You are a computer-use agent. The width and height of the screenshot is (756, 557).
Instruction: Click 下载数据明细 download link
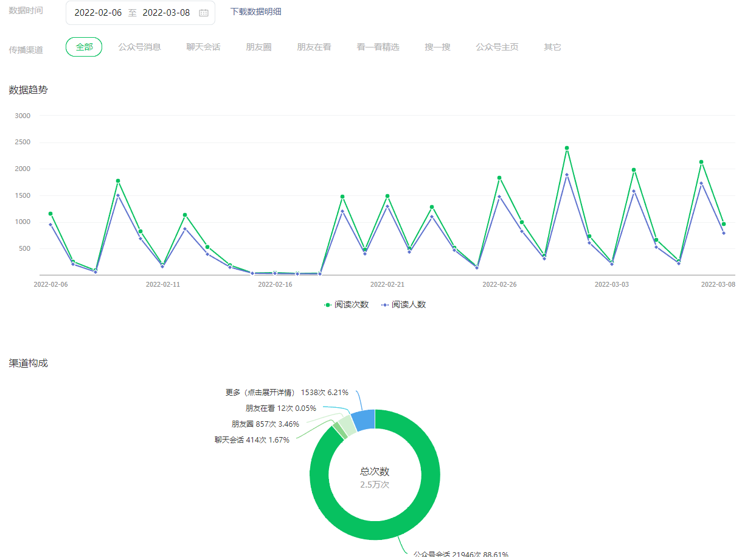[255, 12]
